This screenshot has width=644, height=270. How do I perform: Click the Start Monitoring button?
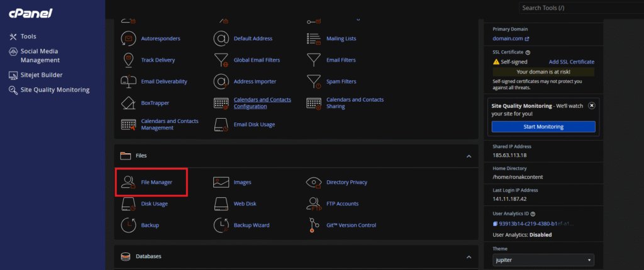pyautogui.click(x=543, y=127)
